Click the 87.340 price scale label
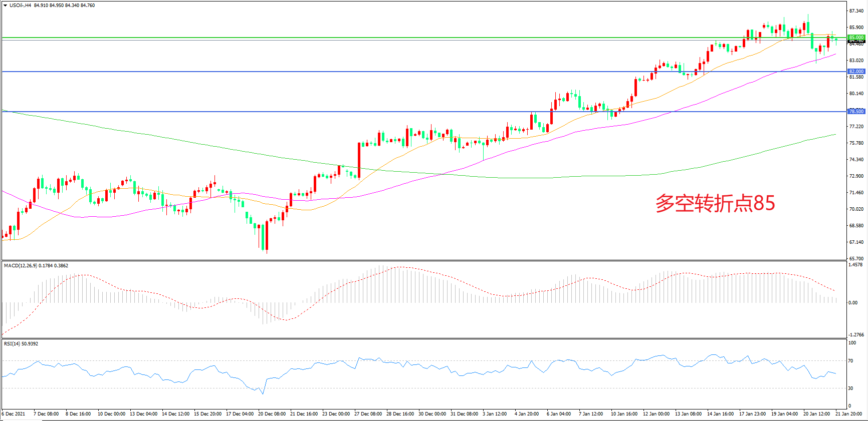868x421 pixels. click(856, 11)
